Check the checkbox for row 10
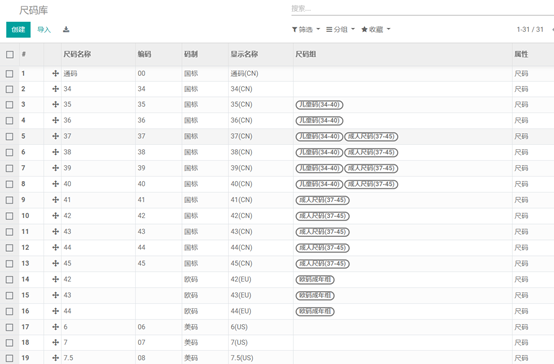This screenshot has width=554, height=364. pos(10,216)
